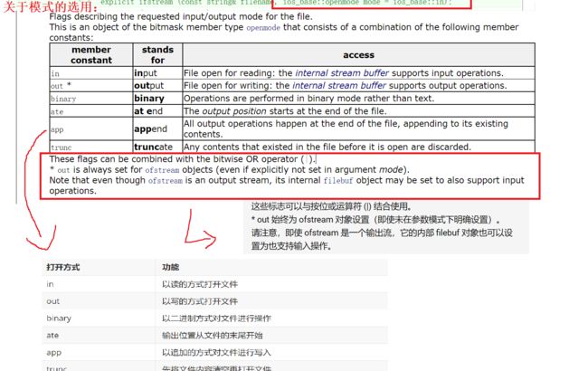Select the 'ate' member constant cell

point(91,111)
